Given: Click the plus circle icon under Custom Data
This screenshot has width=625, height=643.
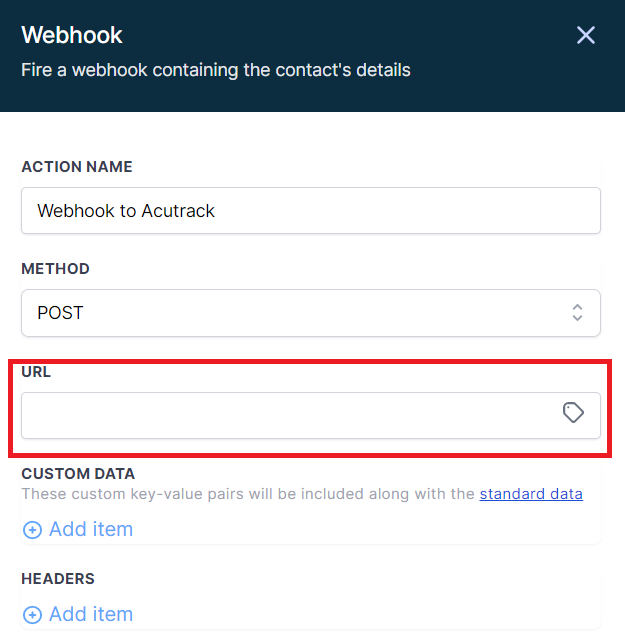Looking at the screenshot, I should (32, 529).
